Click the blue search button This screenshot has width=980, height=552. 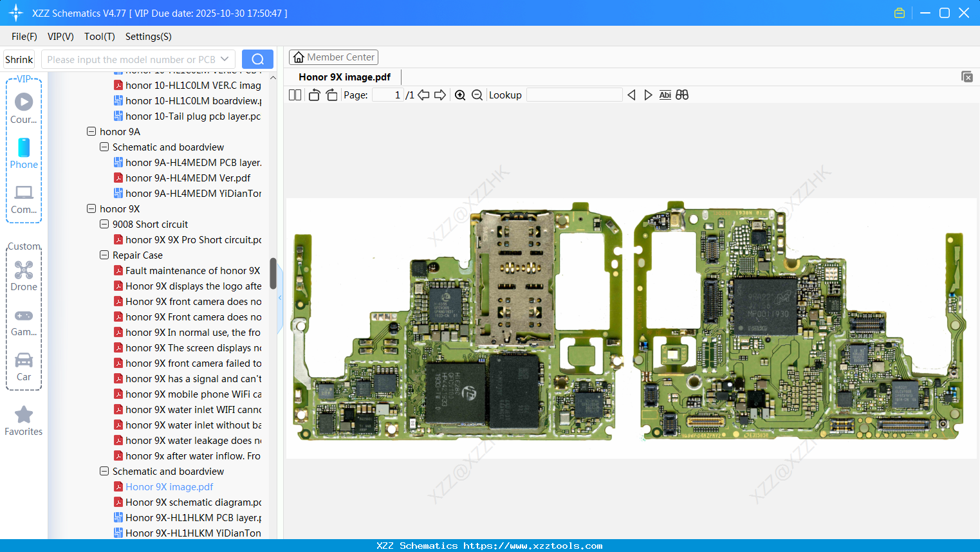(257, 59)
